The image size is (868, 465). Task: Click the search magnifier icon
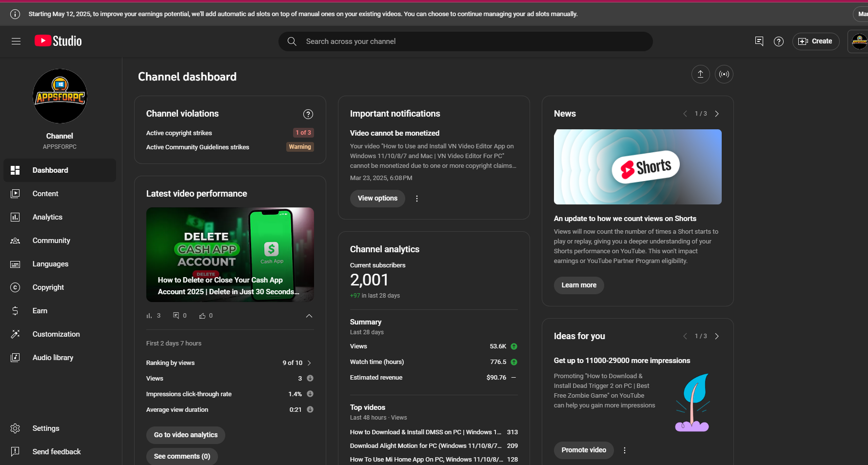[x=292, y=41]
